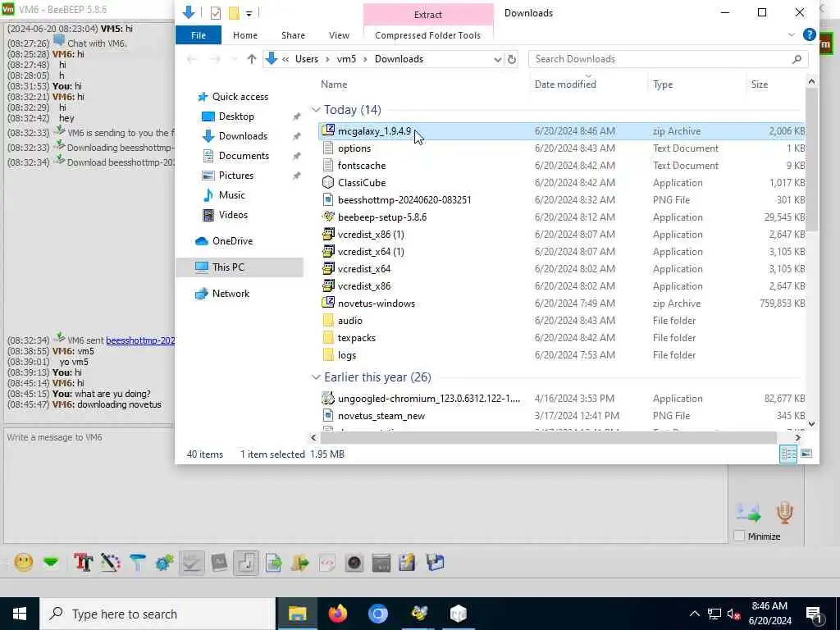840x630 pixels.
Task: Click the green down-arrow icon in the BeeBEEP toolbar
Action: (51, 563)
